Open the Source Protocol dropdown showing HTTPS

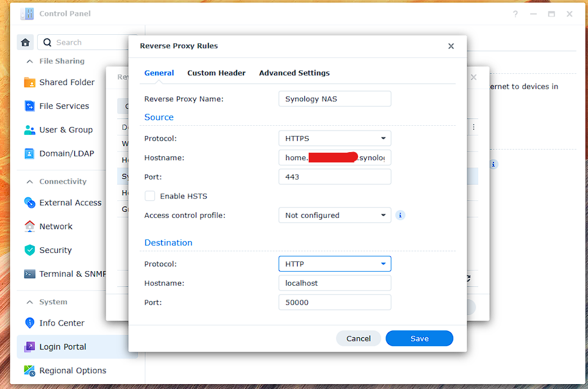pos(334,138)
